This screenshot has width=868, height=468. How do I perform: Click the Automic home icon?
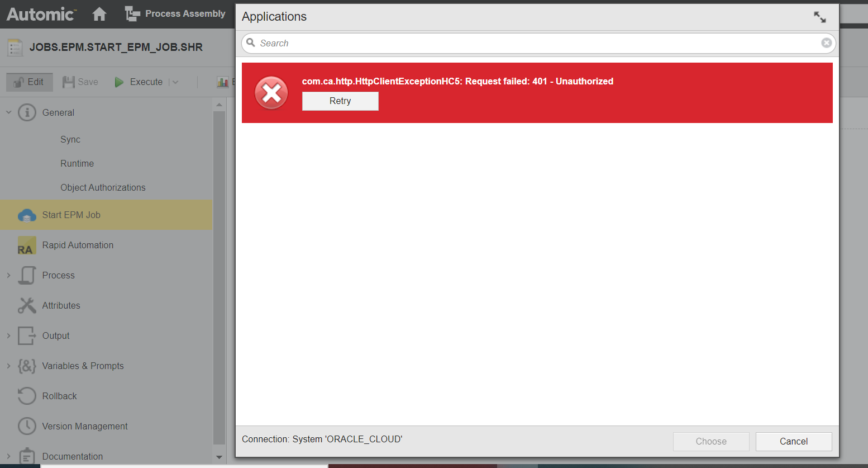tap(99, 13)
